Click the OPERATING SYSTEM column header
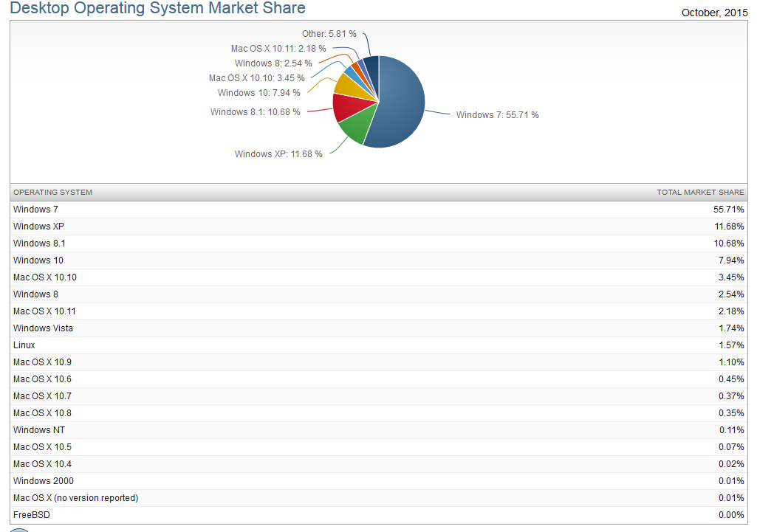The width and height of the screenshot is (757, 532). [x=52, y=192]
